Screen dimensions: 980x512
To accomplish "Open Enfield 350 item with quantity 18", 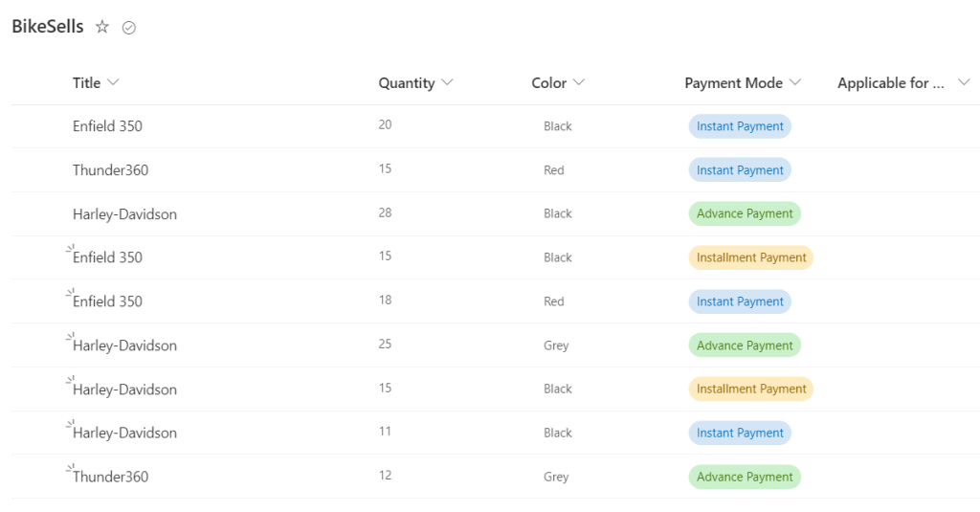I will [107, 301].
